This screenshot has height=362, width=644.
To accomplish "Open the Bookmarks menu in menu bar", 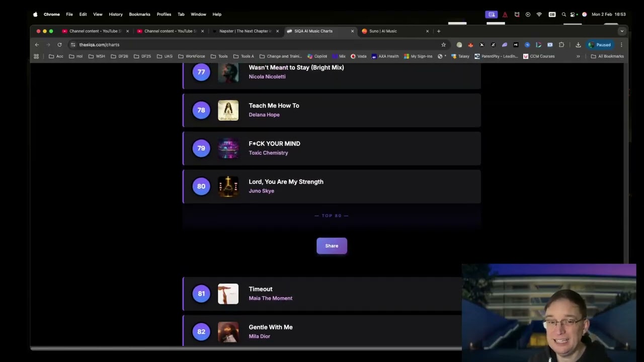I will [139, 15].
